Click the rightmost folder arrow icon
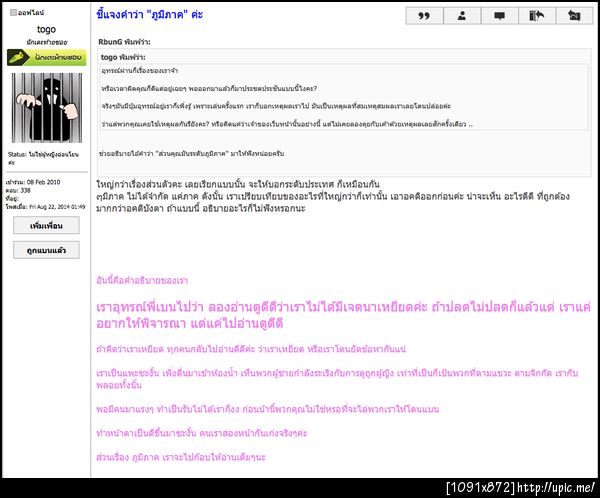 click(574, 16)
